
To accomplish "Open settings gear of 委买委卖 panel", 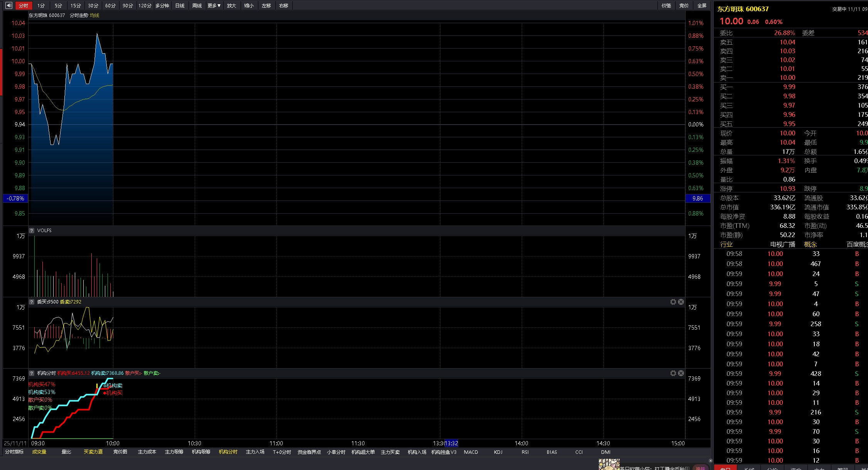I will click(673, 302).
